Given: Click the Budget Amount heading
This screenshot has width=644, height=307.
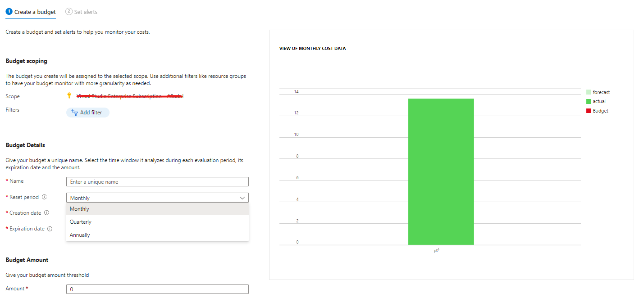Looking at the screenshot, I should (x=27, y=260).
